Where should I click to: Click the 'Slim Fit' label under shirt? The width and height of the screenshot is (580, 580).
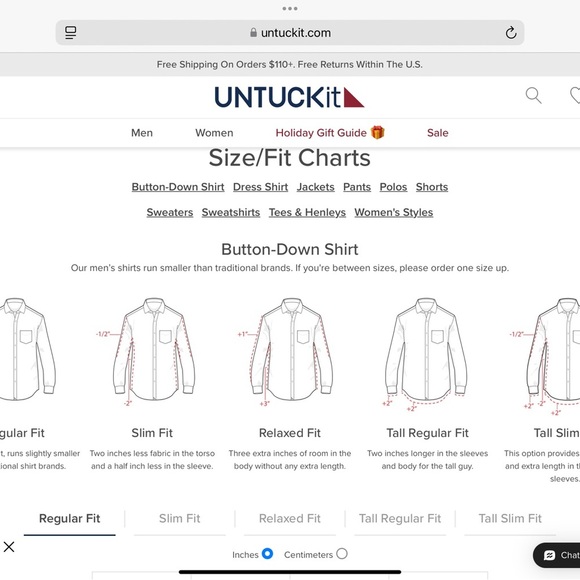(x=152, y=433)
